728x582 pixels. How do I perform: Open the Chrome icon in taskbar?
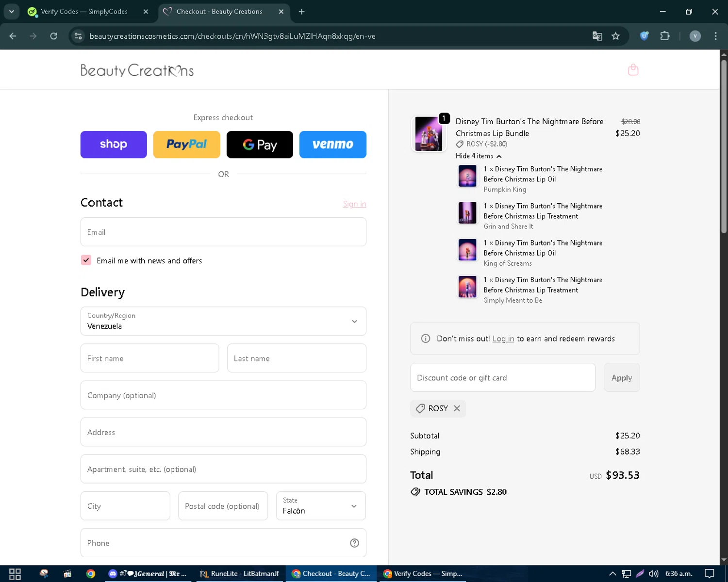[90, 574]
